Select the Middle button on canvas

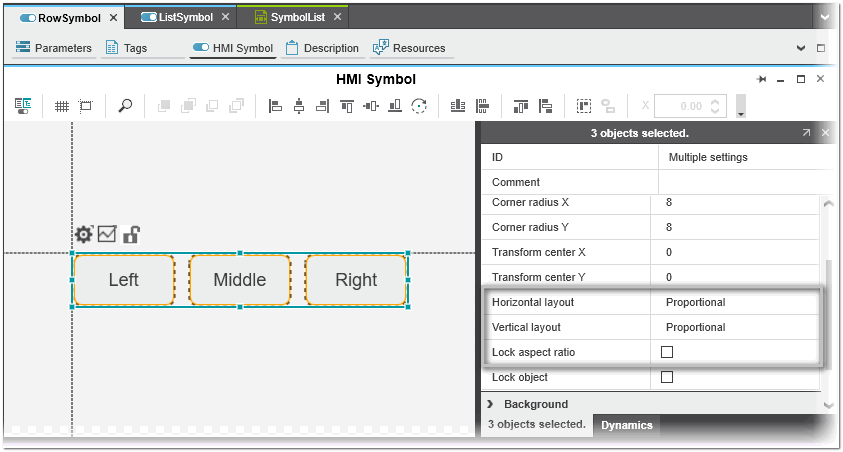pyautogui.click(x=239, y=280)
